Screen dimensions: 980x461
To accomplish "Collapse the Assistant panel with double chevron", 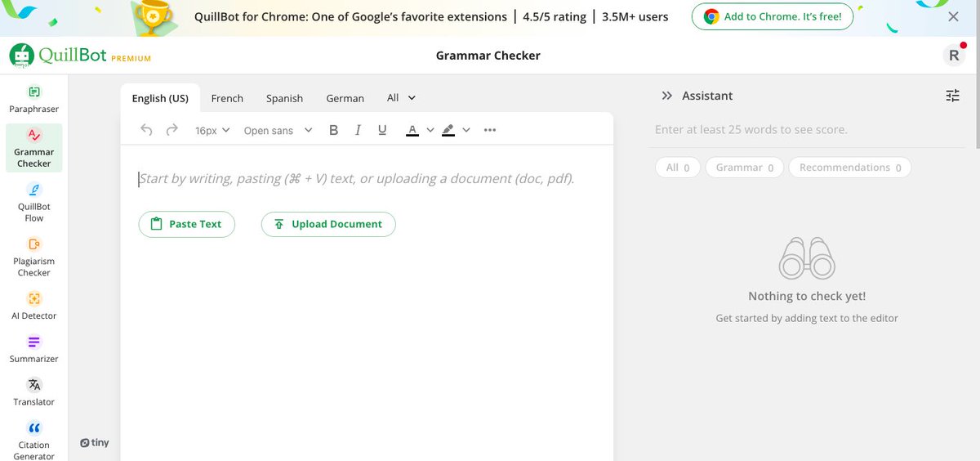I will coord(666,96).
